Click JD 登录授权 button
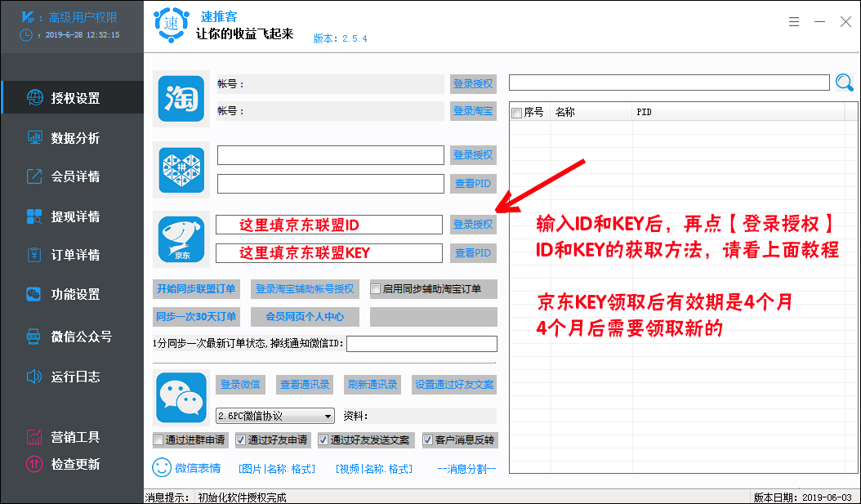Image resolution: width=861 pixels, height=504 pixels. coord(473,225)
